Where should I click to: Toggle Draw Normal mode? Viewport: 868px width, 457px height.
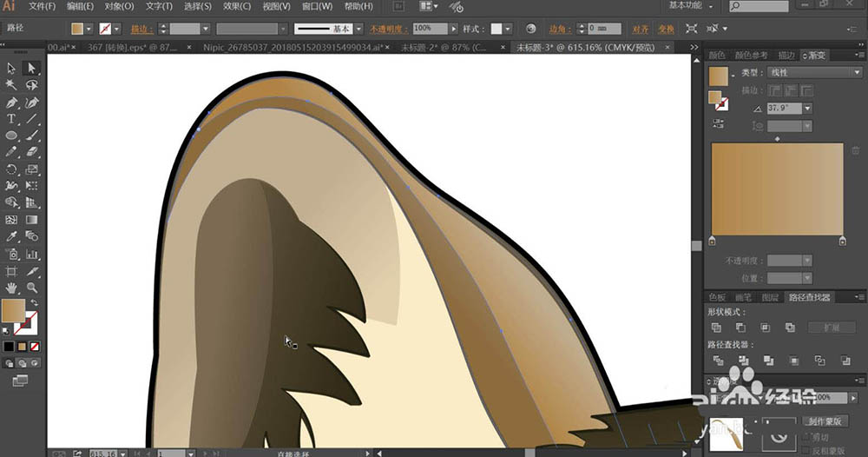coord(10,363)
